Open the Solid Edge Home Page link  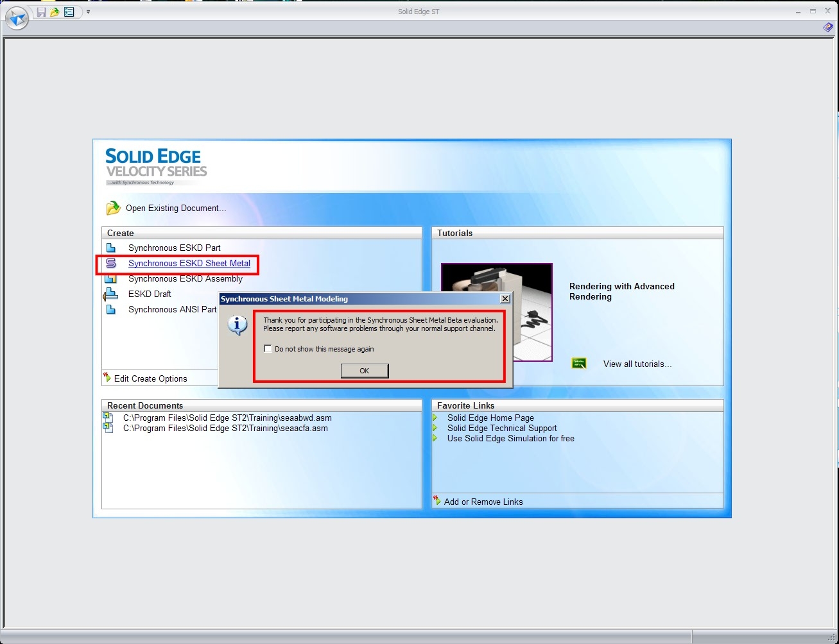coord(490,418)
